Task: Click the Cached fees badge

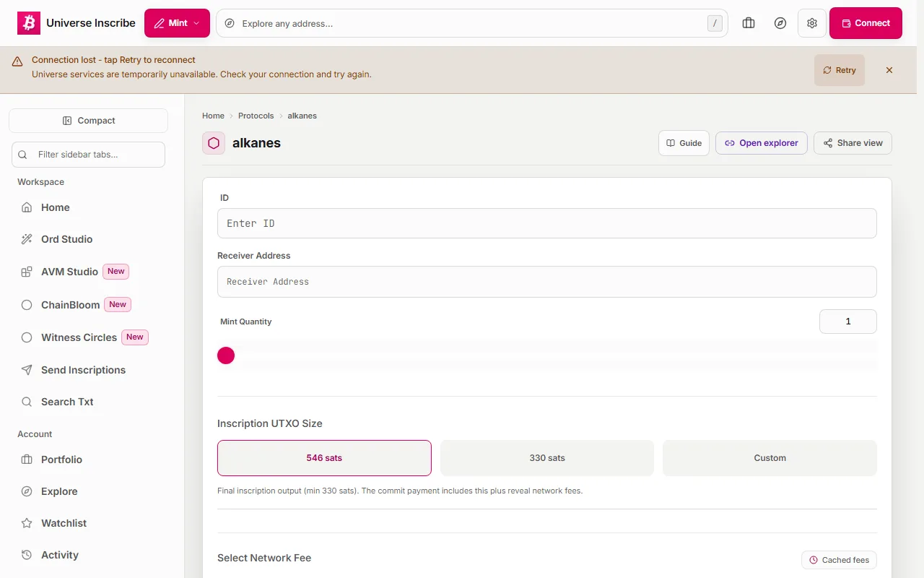Action: 839,560
